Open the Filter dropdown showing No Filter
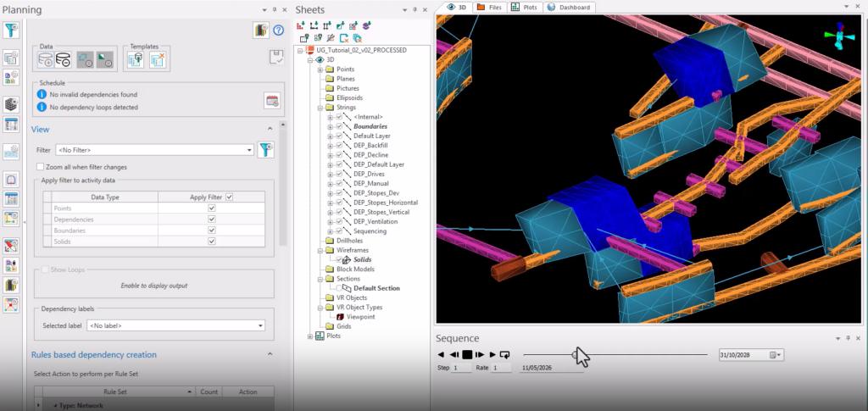Viewport: 868px width, 411px height. click(x=154, y=150)
